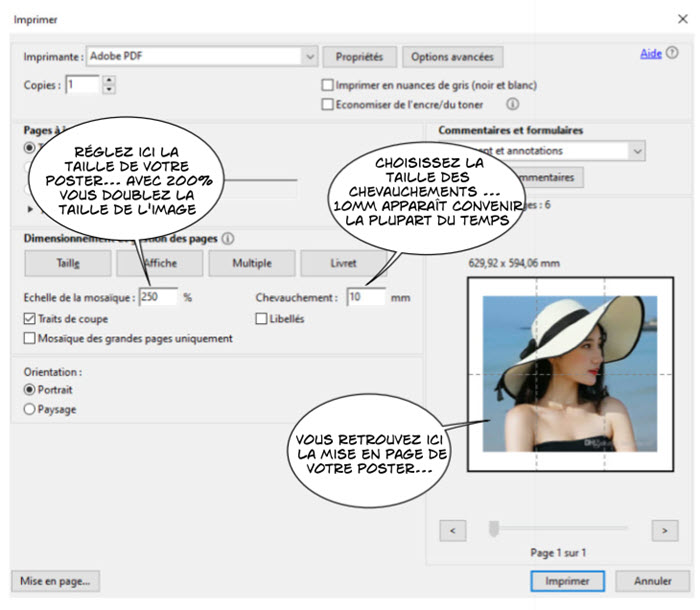Select Portrait orientation

(x=29, y=390)
